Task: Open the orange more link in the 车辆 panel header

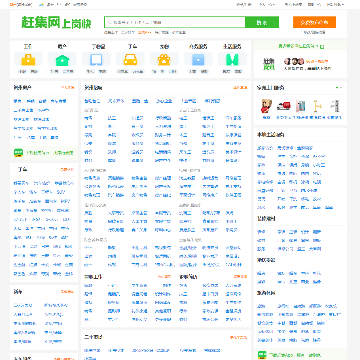Action: [x=67, y=170]
